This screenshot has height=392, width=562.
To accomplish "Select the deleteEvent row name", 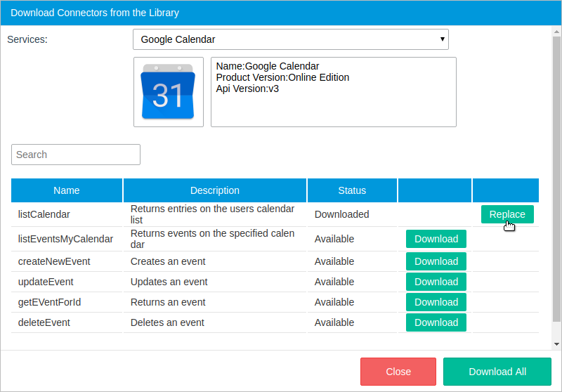I will (x=44, y=322).
